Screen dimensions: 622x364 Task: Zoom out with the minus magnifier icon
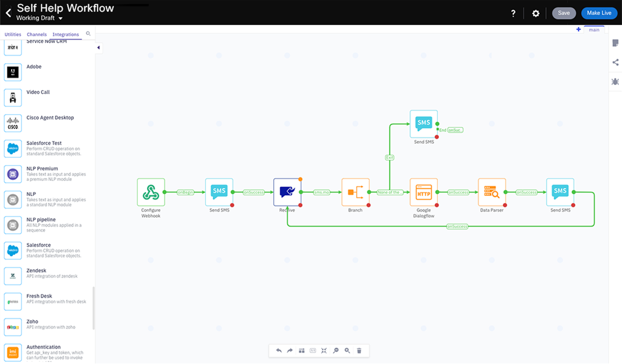click(336, 351)
